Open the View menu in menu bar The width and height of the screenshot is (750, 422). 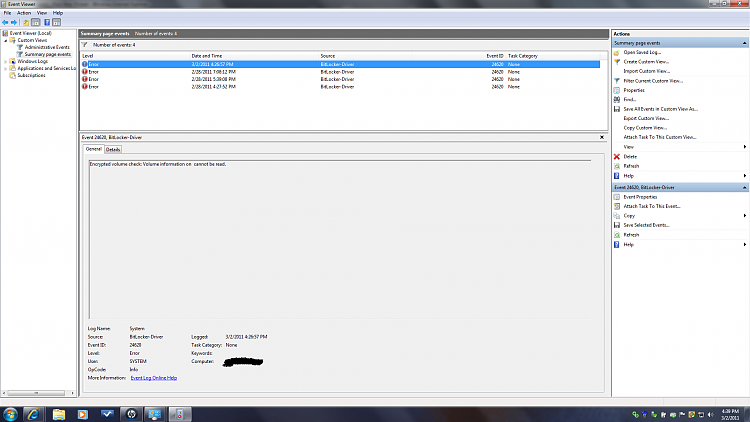click(x=42, y=13)
